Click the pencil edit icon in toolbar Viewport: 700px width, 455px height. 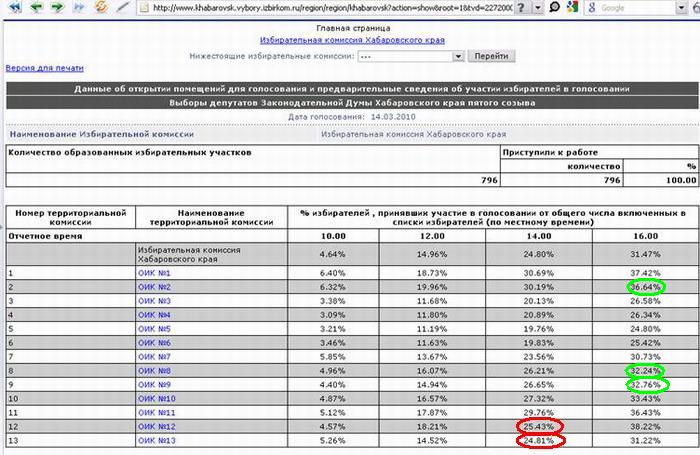point(123,7)
